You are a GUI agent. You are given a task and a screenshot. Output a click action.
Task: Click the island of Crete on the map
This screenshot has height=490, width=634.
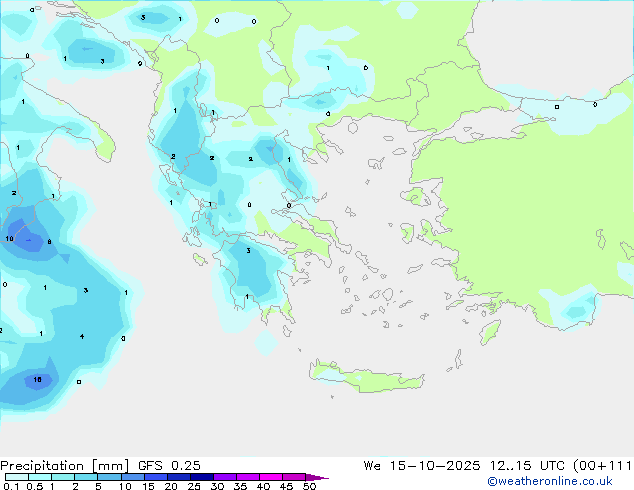coord(366,377)
